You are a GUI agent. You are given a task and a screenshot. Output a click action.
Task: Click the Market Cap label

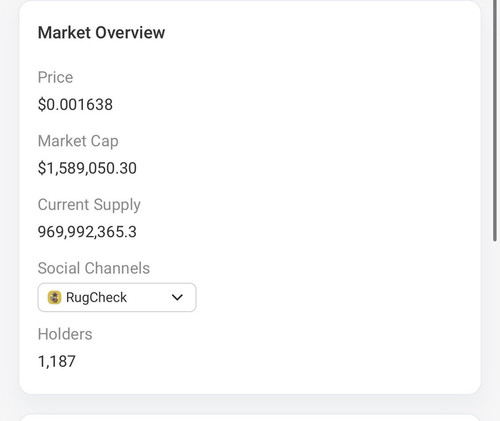pos(78,141)
